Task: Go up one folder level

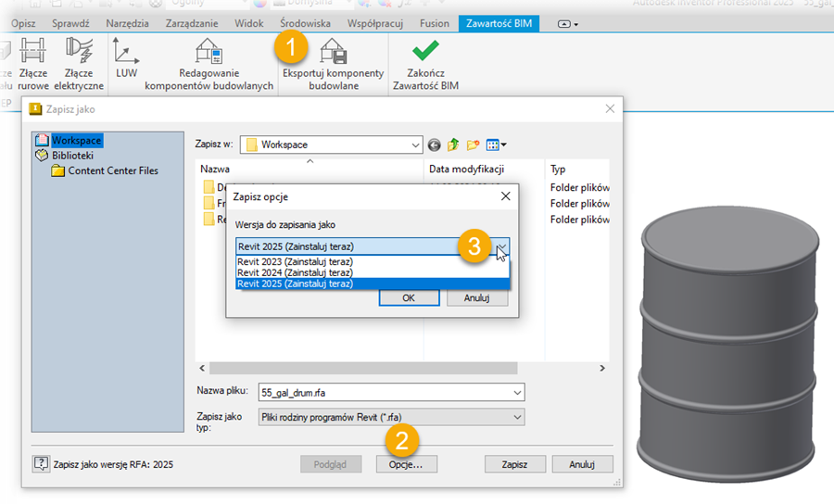Action: 453,145
